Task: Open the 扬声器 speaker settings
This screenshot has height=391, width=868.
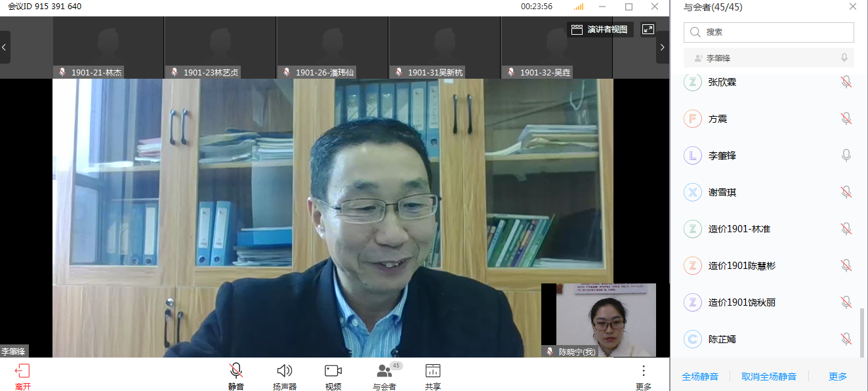Action: (x=285, y=371)
